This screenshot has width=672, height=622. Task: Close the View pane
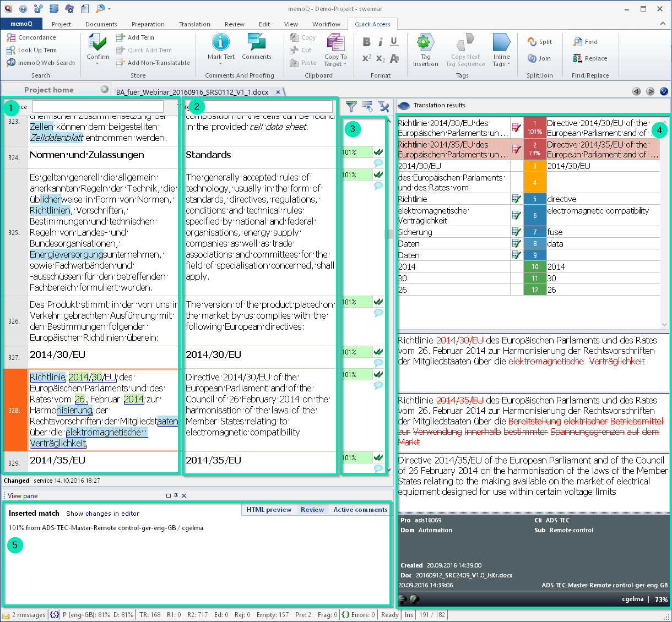pyautogui.click(x=184, y=495)
